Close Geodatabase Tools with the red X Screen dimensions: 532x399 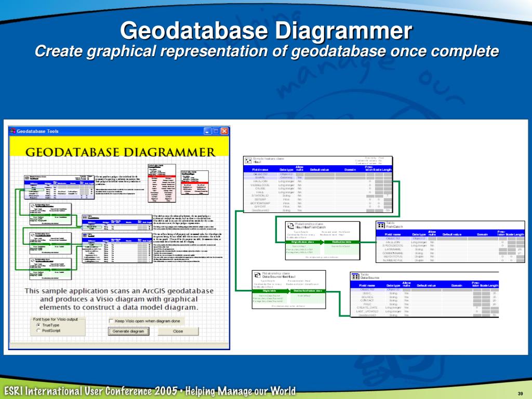coord(224,131)
